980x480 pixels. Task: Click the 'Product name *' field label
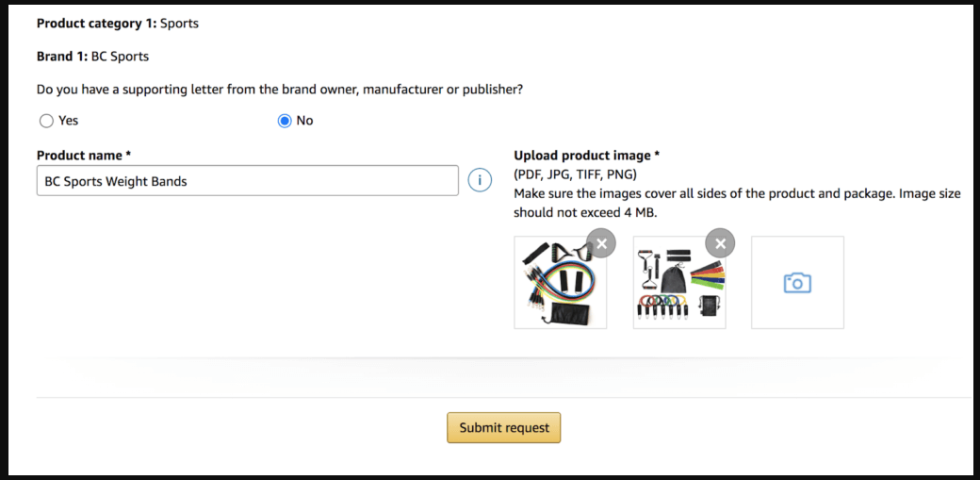click(84, 156)
